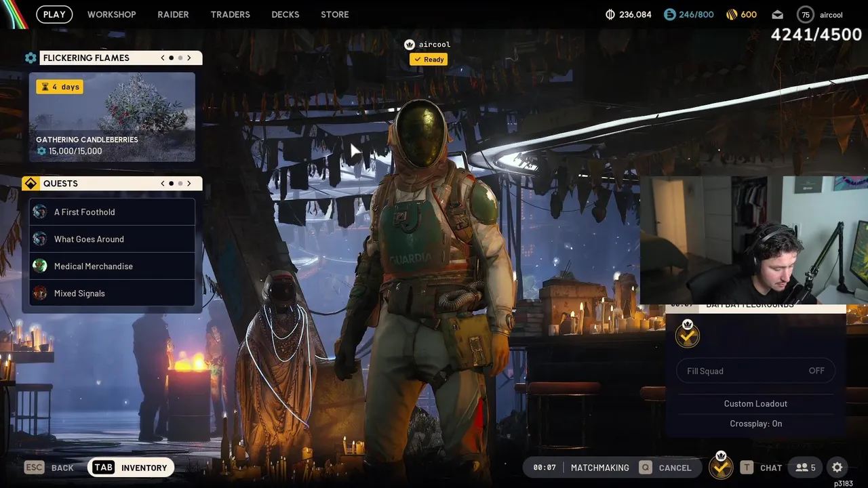Click the streamer webcam overlay
The image size is (868, 488).
[754, 241]
